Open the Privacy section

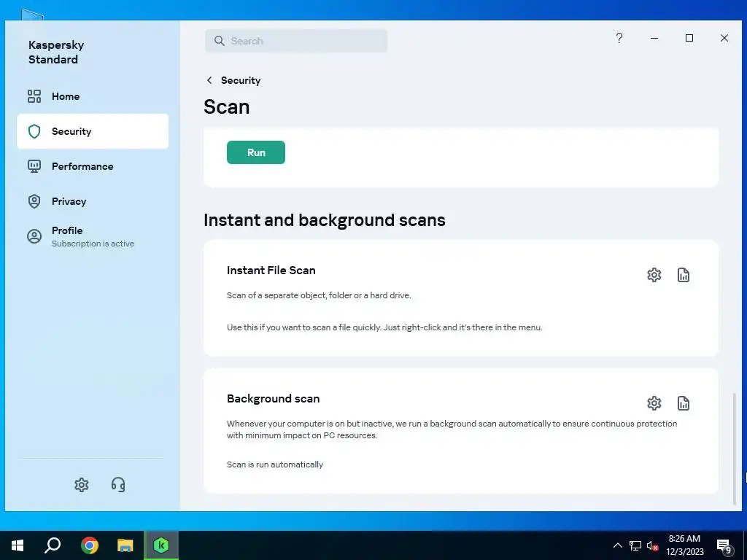[93, 201]
